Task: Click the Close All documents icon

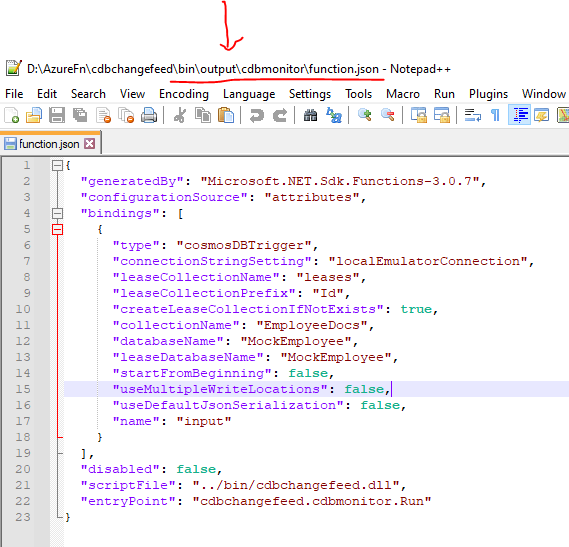Action: coord(126,115)
